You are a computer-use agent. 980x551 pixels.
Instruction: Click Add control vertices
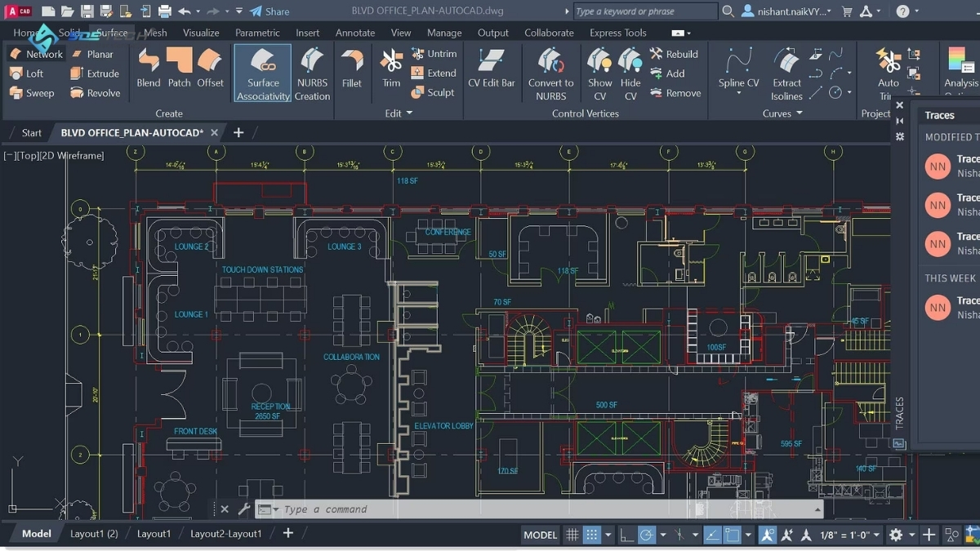[x=667, y=73]
